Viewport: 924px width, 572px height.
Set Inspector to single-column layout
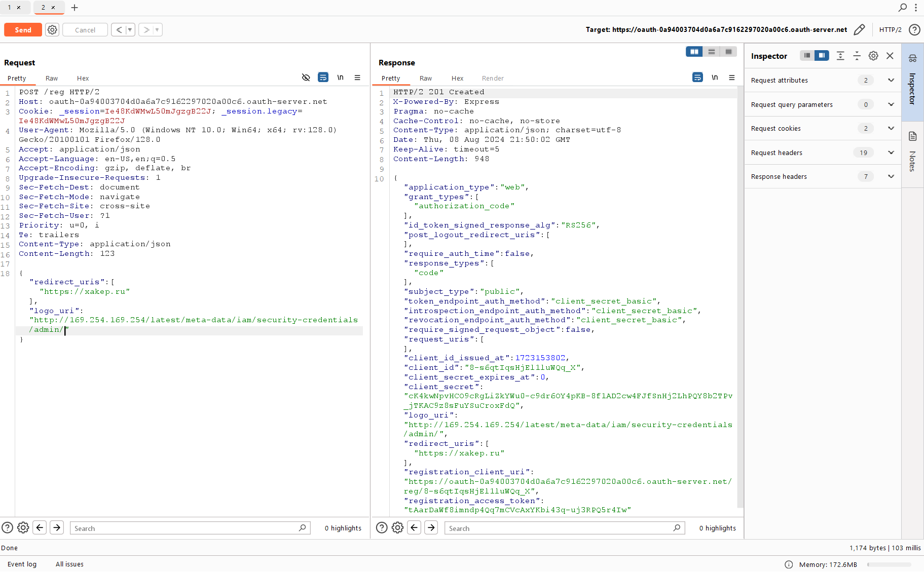click(807, 56)
